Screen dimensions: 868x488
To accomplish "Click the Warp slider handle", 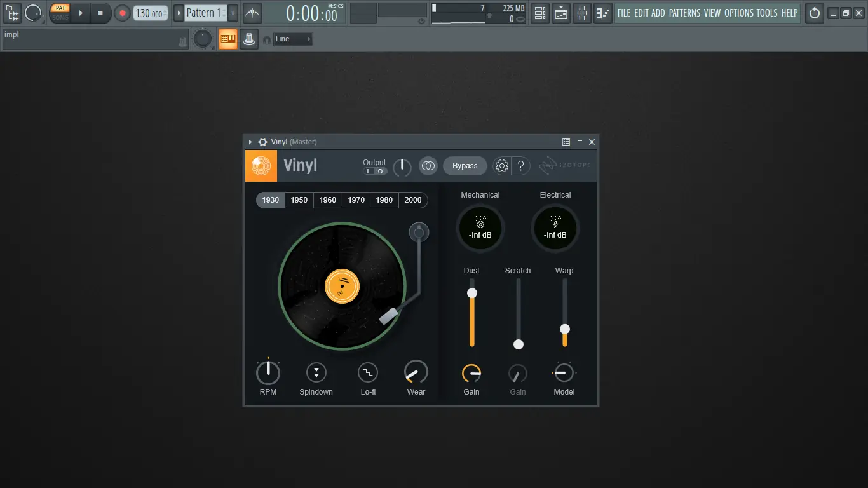I will [564, 329].
